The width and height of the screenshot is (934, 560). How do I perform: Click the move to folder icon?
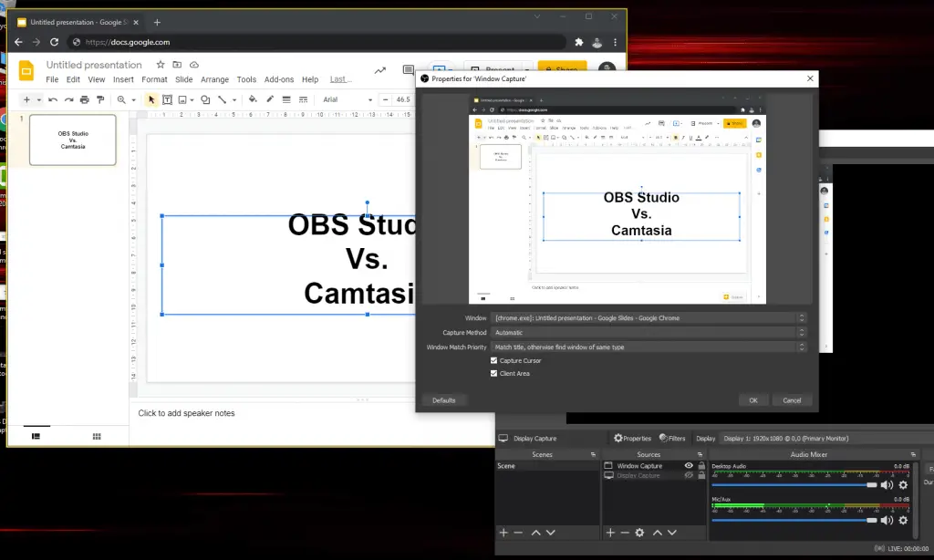pyautogui.click(x=177, y=65)
